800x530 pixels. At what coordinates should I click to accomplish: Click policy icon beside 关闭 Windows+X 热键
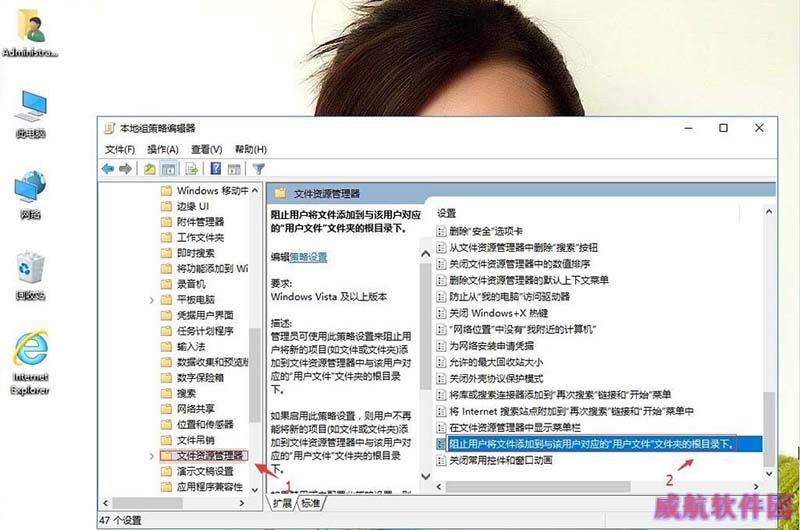(441, 313)
